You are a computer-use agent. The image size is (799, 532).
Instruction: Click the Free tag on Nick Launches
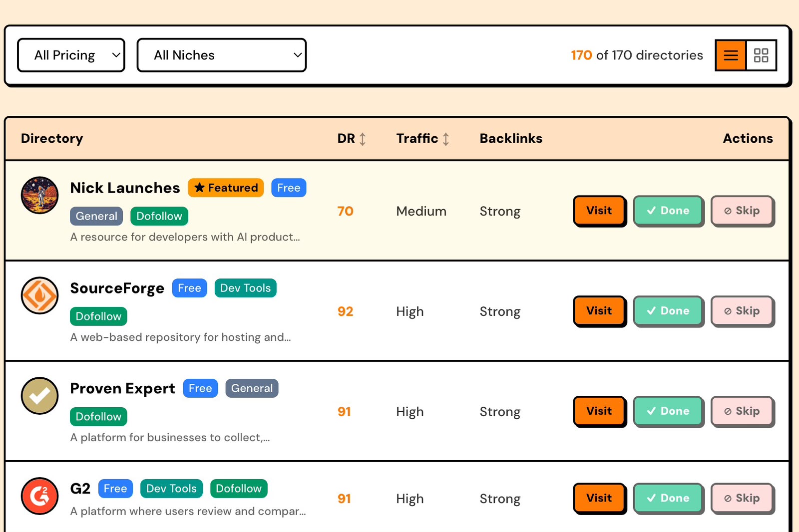pos(289,188)
